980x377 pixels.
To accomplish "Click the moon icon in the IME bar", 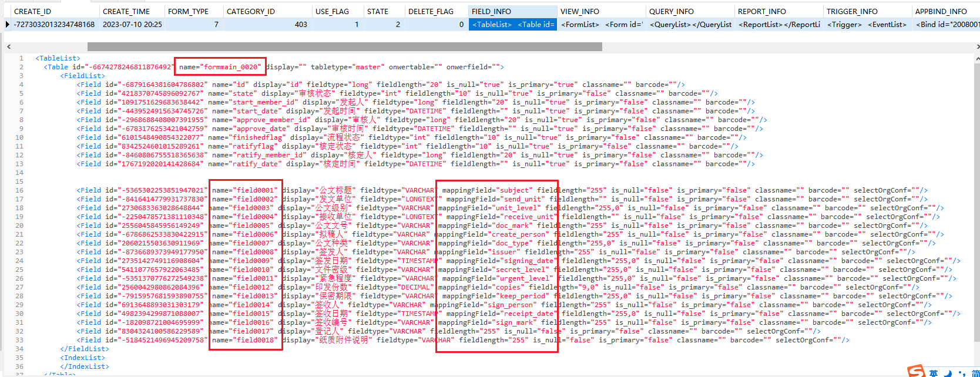I will (948, 373).
